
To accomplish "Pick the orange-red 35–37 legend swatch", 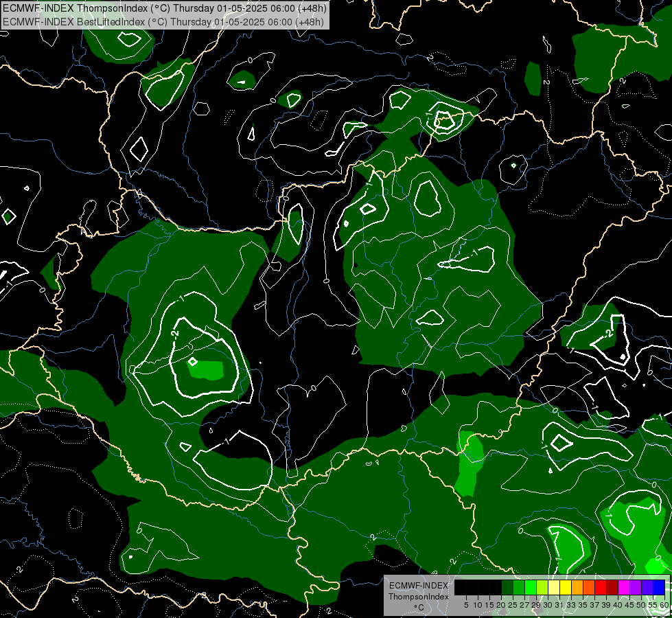I will (x=589, y=587).
